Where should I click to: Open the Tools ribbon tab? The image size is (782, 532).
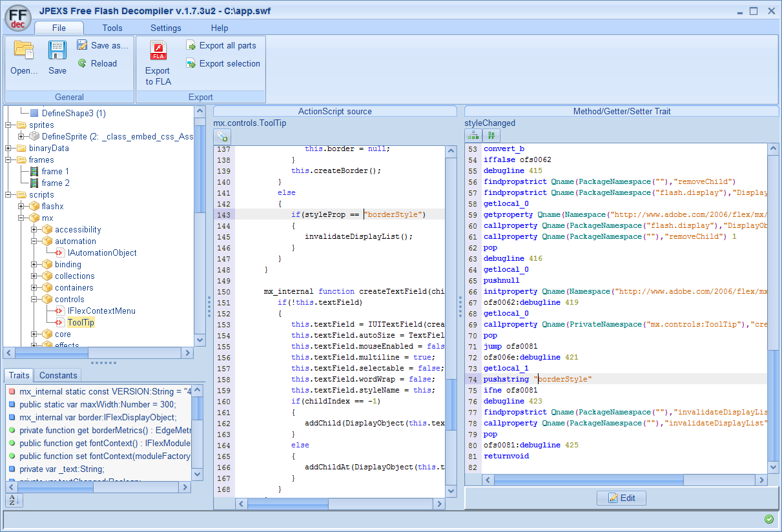click(112, 28)
